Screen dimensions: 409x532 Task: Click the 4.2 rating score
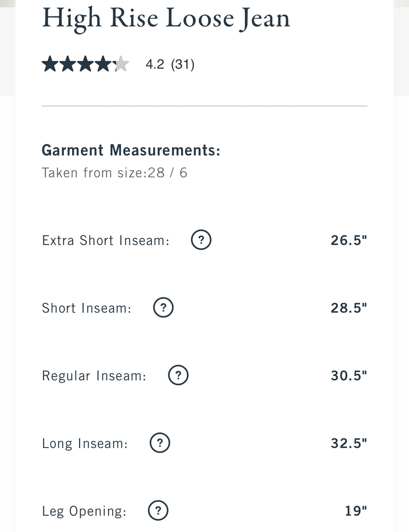tap(155, 64)
